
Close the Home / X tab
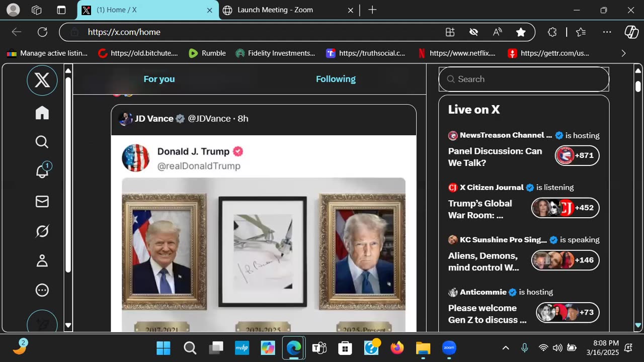pos(210,10)
